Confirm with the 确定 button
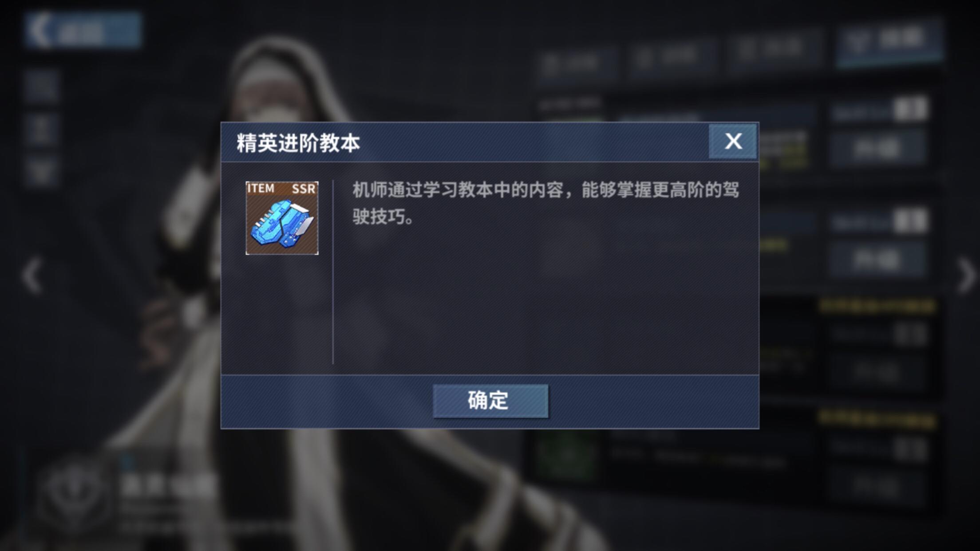 pos(490,401)
